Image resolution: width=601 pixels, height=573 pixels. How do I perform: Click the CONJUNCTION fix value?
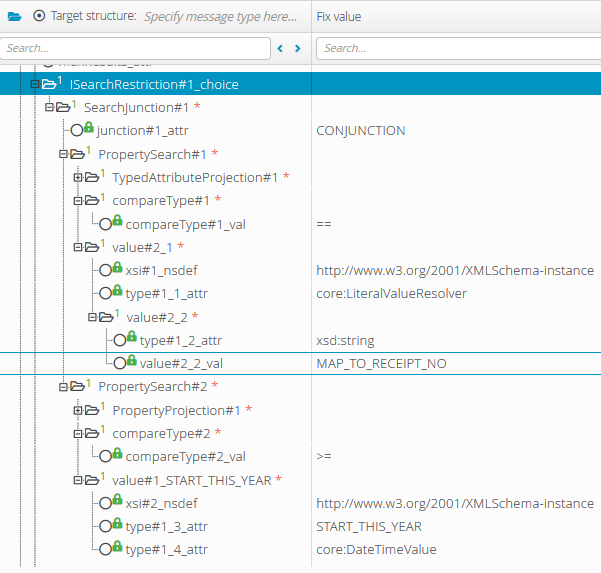361,131
